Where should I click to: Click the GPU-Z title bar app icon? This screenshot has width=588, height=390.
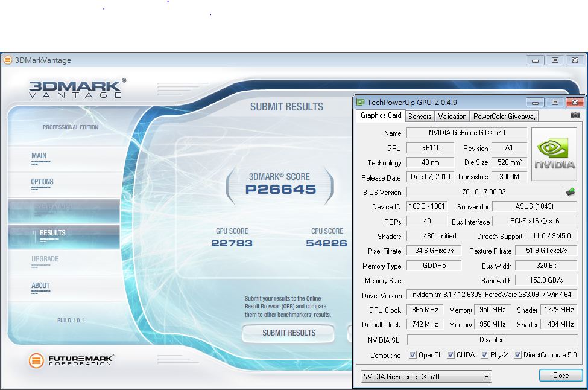361,102
